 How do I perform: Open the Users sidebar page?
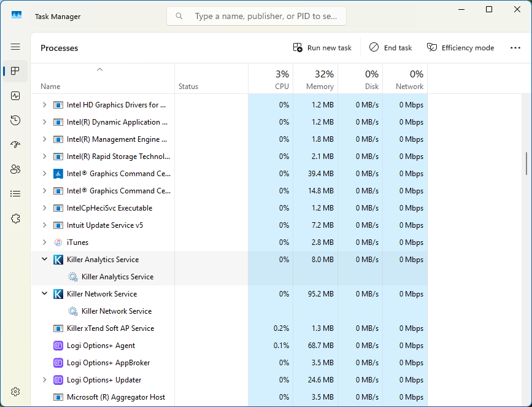(15, 169)
